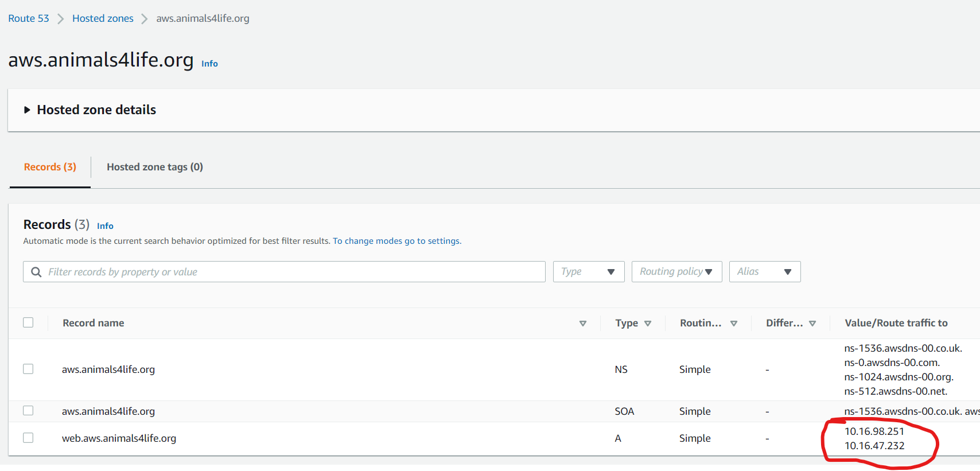Switch to Records (3) tab
This screenshot has height=471, width=980.
click(x=50, y=167)
